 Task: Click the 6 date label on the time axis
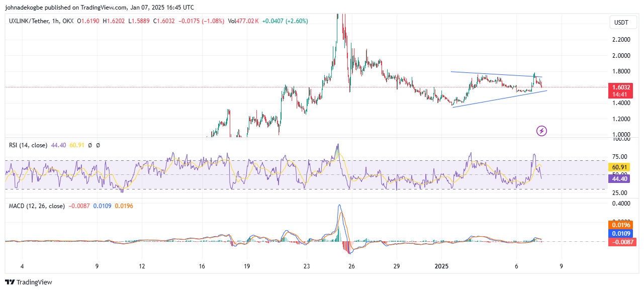516,265
